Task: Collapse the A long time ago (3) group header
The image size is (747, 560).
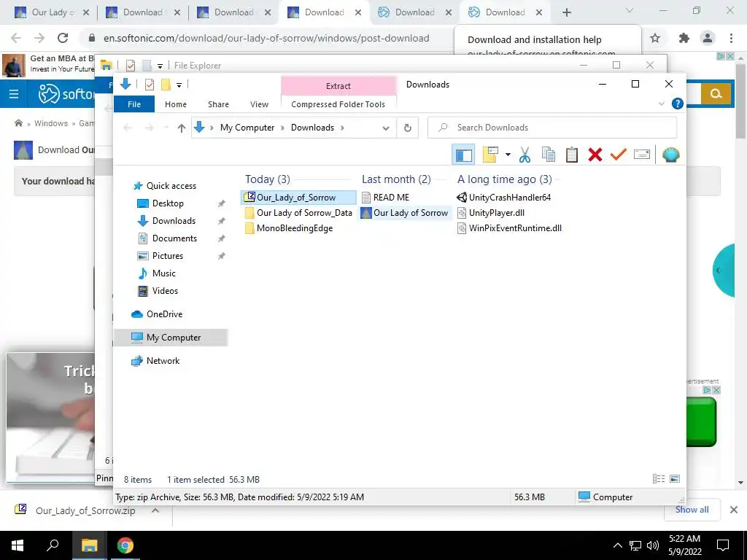Action: coord(505,179)
